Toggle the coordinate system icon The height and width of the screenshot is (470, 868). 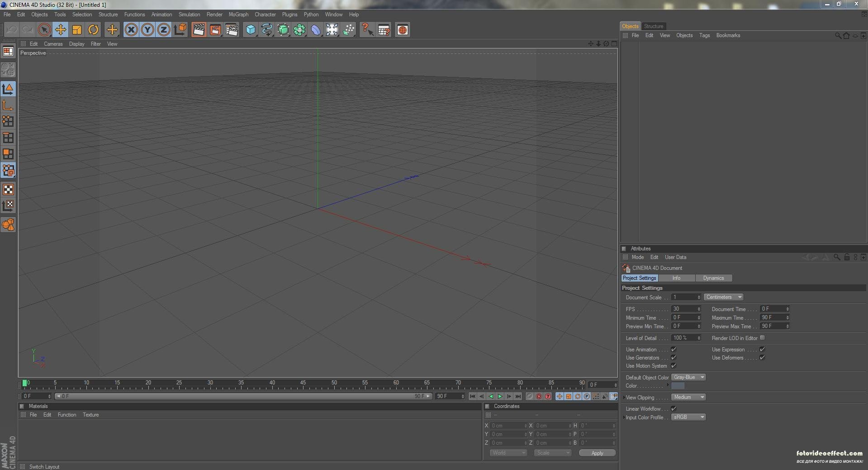pyautogui.click(x=180, y=30)
